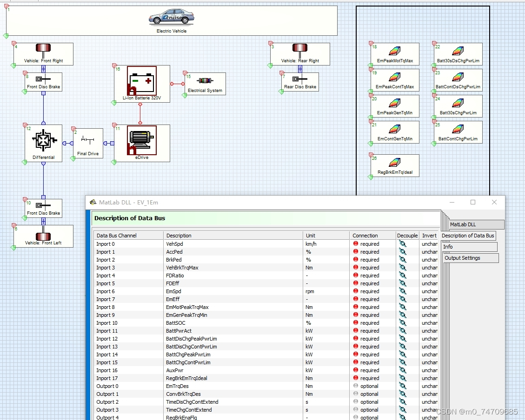525x420 pixels.
Task: Select the Batt30sDsChgPwrLim map icon
Action: click(458, 51)
